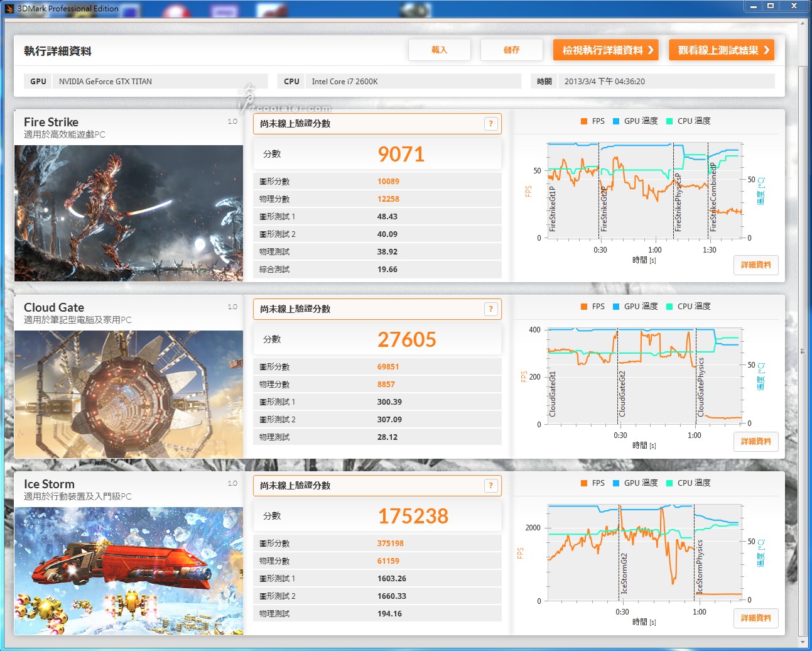
Task: Open Ice Storm 詳細資料 details button
Action: 756,618
